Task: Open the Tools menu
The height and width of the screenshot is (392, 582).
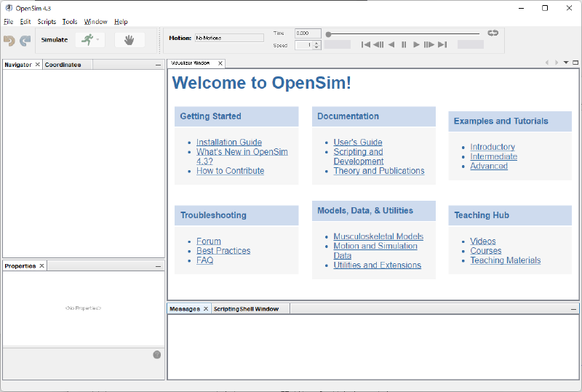Action: pos(70,22)
